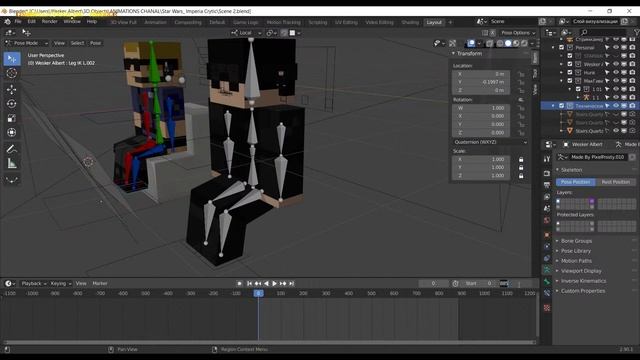This screenshot has width=640, height=360.
Task: Open the timeline Playback popover
Action: tap(33, 283)
